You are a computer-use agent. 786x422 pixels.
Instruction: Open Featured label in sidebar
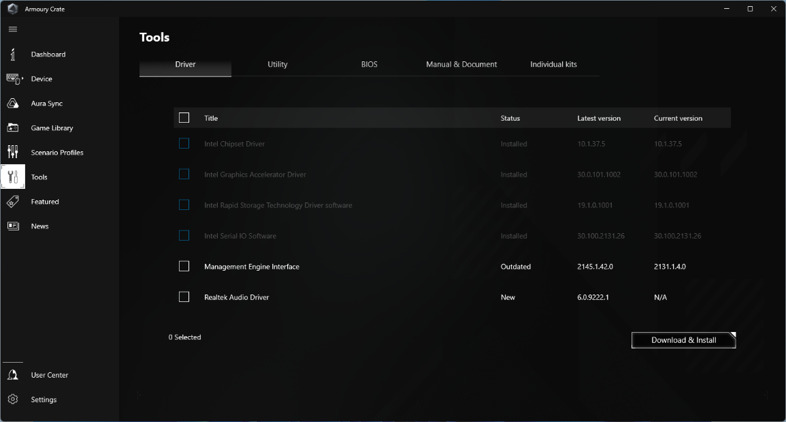(x=45, y=201)
